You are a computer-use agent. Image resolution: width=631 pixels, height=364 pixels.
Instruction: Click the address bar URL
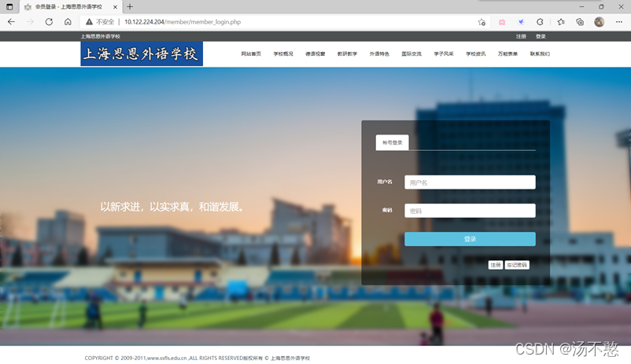(183, 22)
